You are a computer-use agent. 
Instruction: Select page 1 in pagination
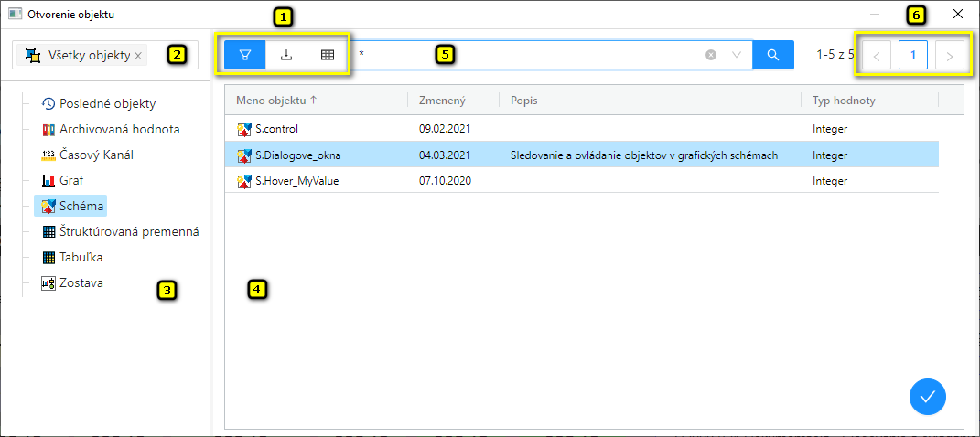tap(912, 57)
